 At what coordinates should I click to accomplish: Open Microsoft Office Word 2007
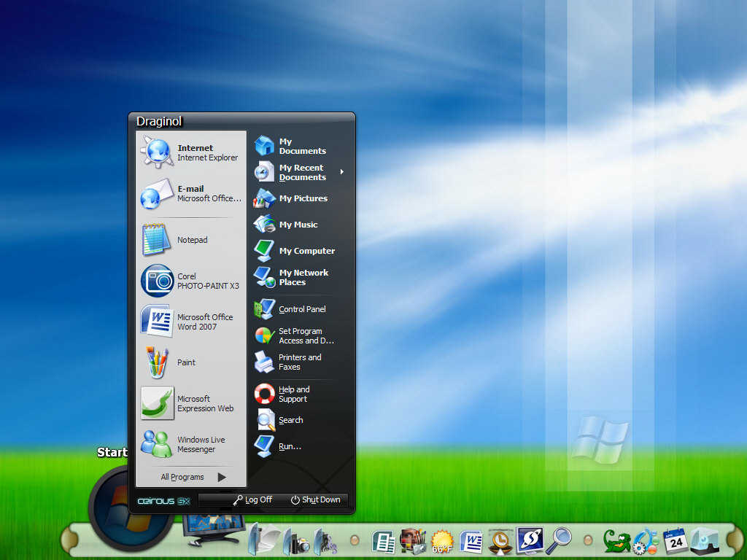[191, 322]
